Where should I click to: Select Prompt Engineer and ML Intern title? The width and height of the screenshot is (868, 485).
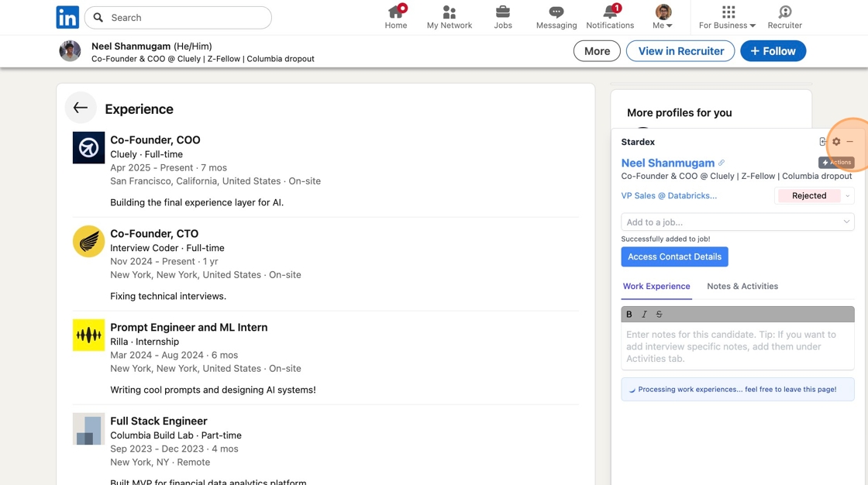pos(189,327)
